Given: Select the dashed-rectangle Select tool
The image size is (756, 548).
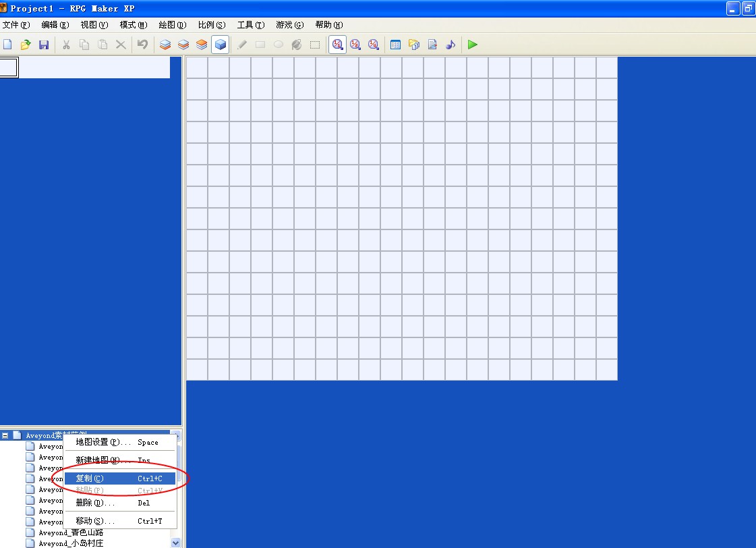Looking at the screenshot, I should (315, 45).
